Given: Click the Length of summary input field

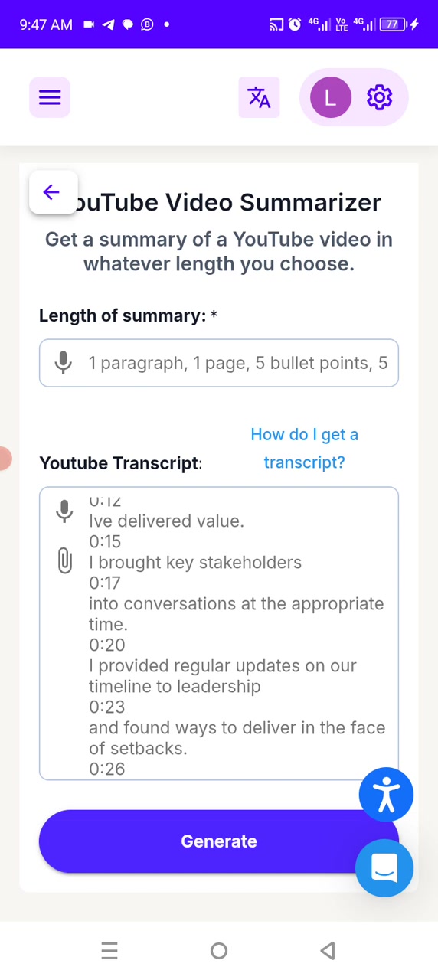Looking at the screenshot, I should click(219, 363).
